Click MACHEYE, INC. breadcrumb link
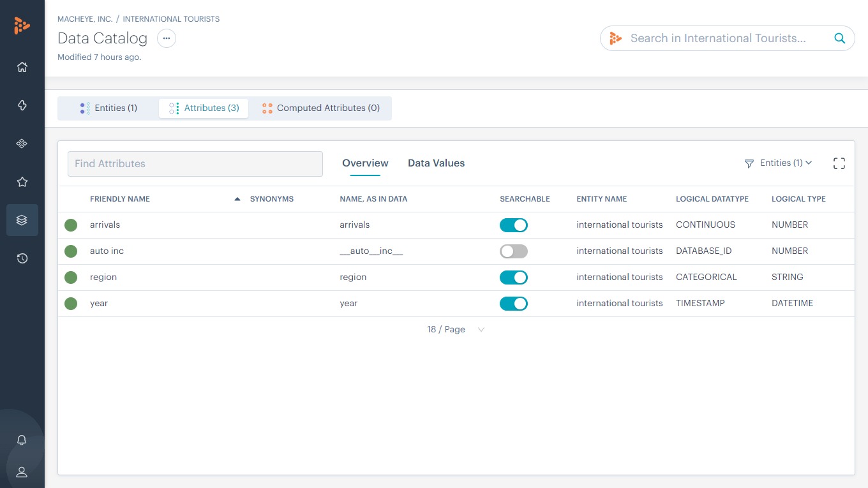 85,19
